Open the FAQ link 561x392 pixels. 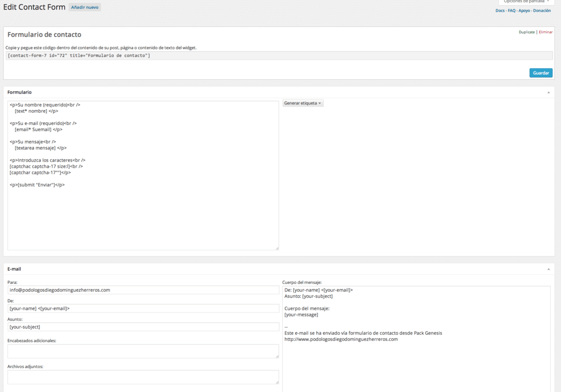click(x=512, y=11)
